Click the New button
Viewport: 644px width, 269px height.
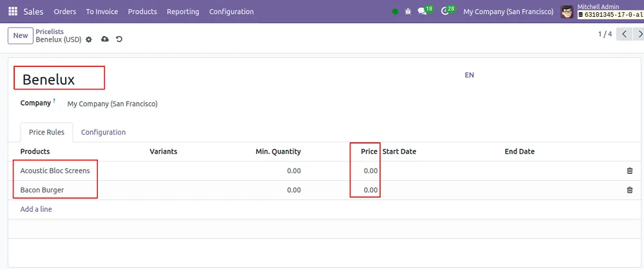click(x=21, y=36)
